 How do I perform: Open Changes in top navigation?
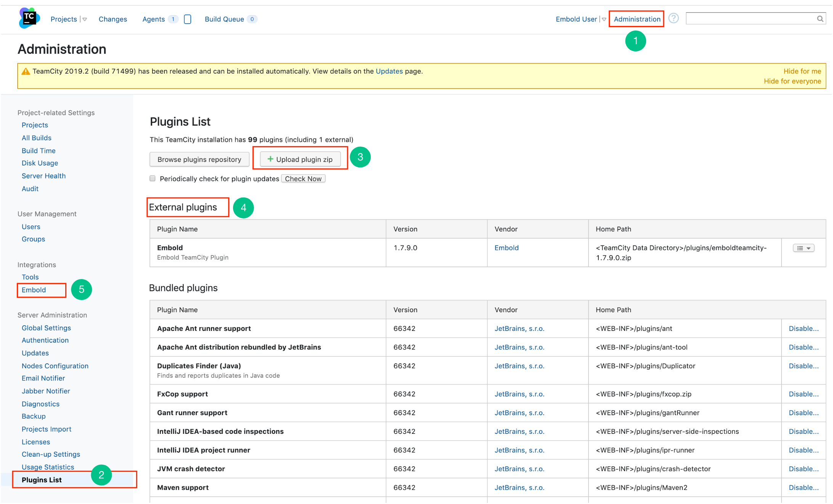[x=113, y=19]
